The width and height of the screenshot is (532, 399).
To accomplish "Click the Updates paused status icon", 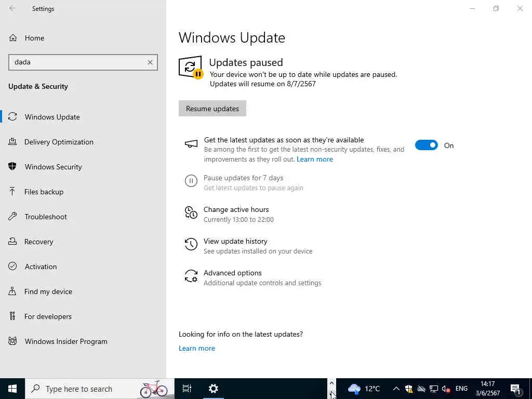I will 191,67.
